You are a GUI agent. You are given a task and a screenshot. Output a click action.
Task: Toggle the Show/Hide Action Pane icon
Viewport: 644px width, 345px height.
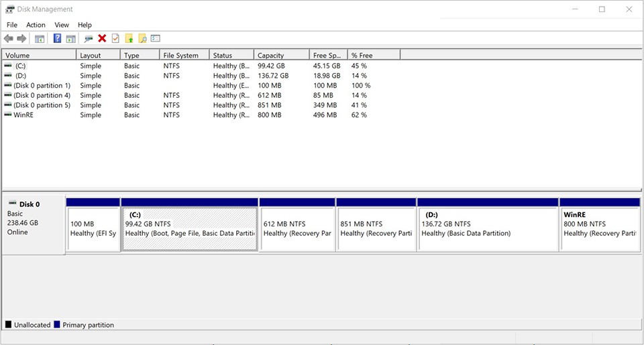coord(71,39)
